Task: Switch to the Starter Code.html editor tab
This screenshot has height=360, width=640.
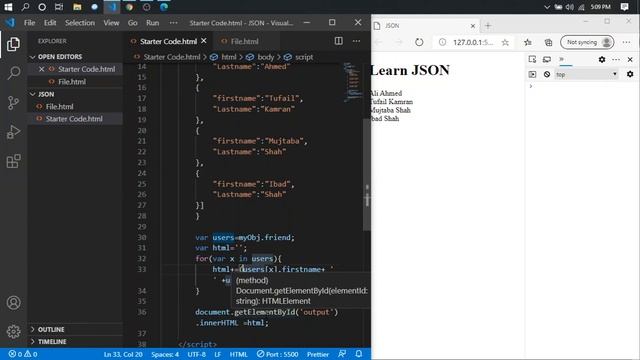Action: tap(169, 41)
